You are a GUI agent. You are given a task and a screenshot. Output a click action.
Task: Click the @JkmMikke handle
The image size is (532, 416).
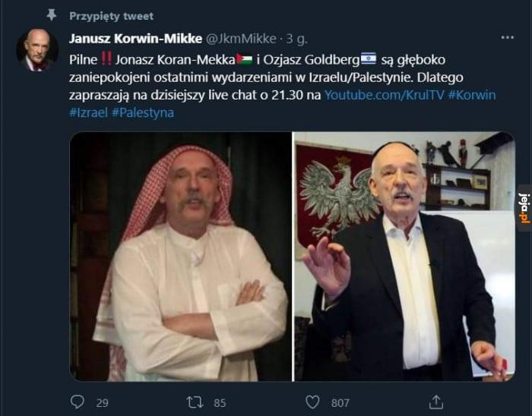click(x=241, y=39)
